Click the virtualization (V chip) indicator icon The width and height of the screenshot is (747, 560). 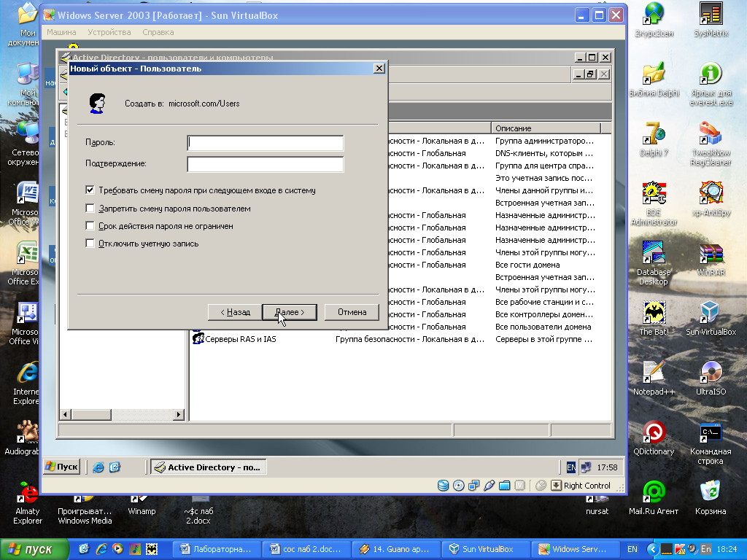click(x=519, y=485)
